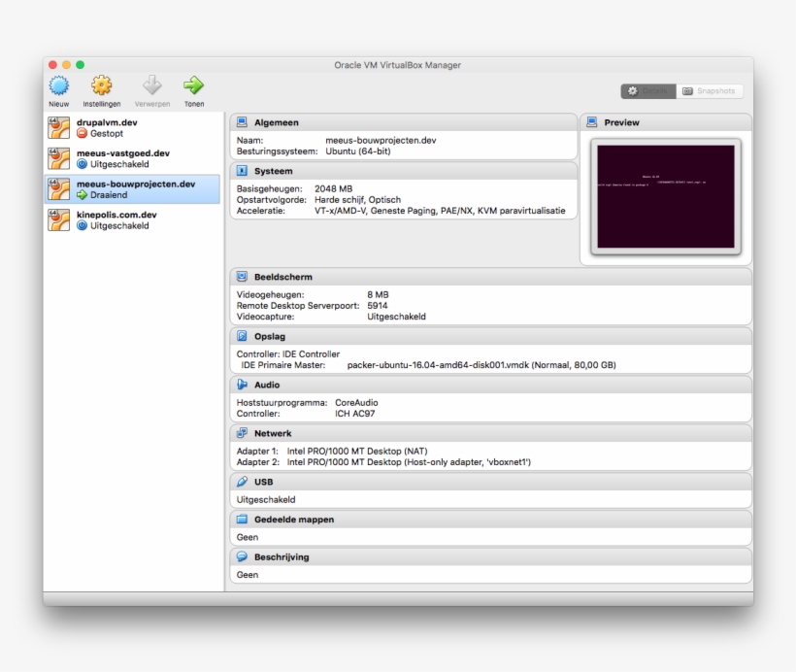
Task: Click the Preview section title
Action: tap(621, 122)
